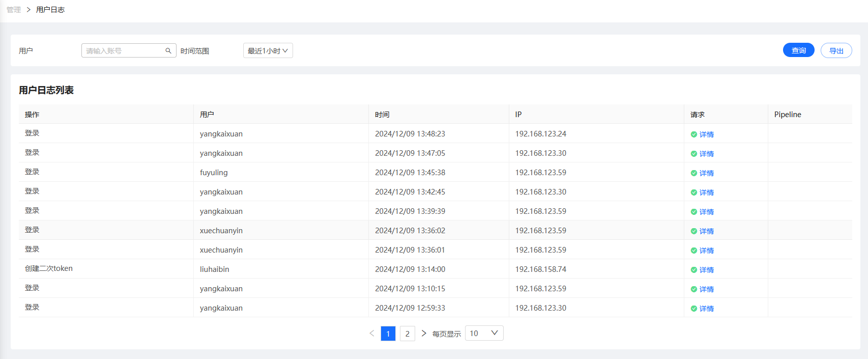Go to the 管理 breadcrumb
This screenshot has width=868, height=359.
point(14,10)
